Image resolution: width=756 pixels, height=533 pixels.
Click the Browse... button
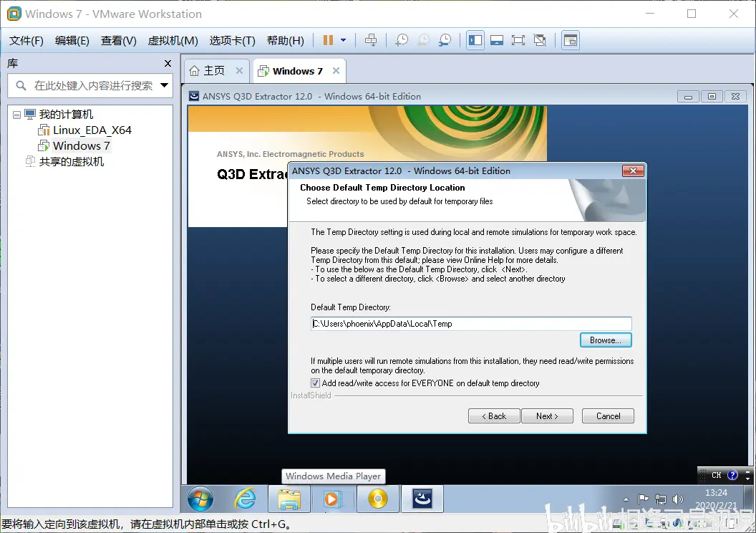point(606,340)
